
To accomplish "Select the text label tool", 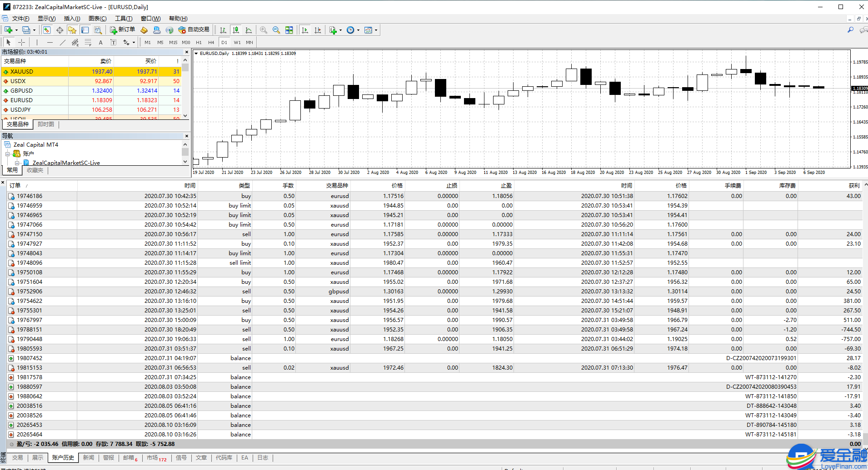I will pyautogui.click(x=114, y=42).
